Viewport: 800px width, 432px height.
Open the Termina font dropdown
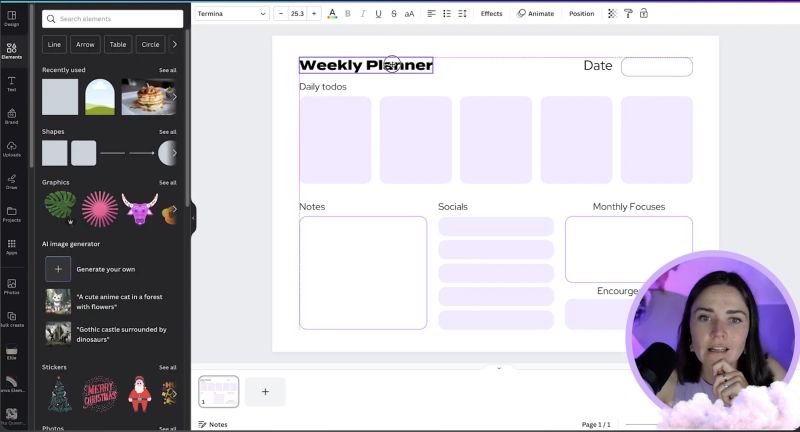232,14
